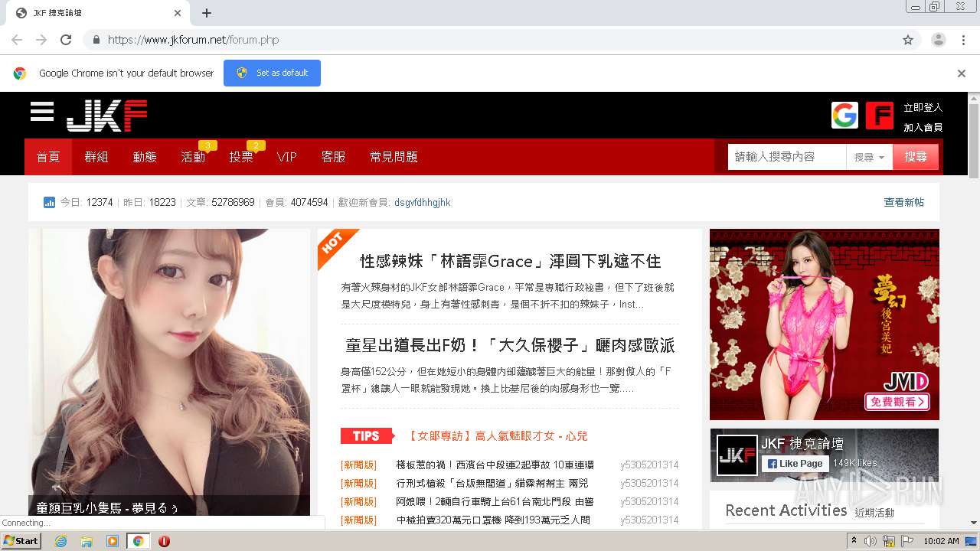Click the browser back arrow

pos(17,40)
